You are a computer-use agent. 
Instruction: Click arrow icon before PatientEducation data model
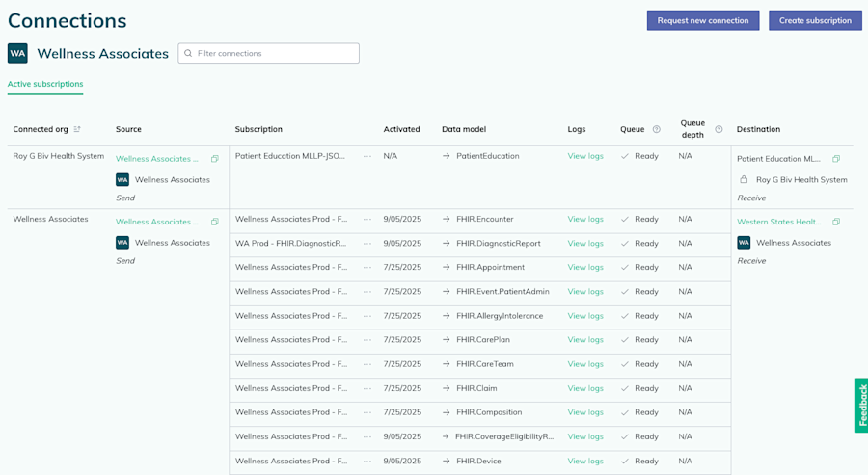pyautogui.click(x=447, y=156)
